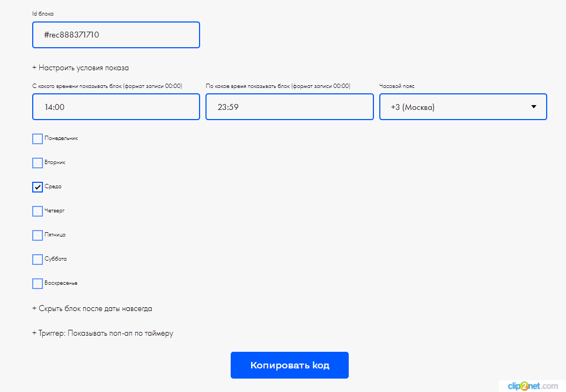The image size is (566, 392).
Task: Uncheck the Среда checkbox
Action: pyautogui.click(x=38, y=187)
